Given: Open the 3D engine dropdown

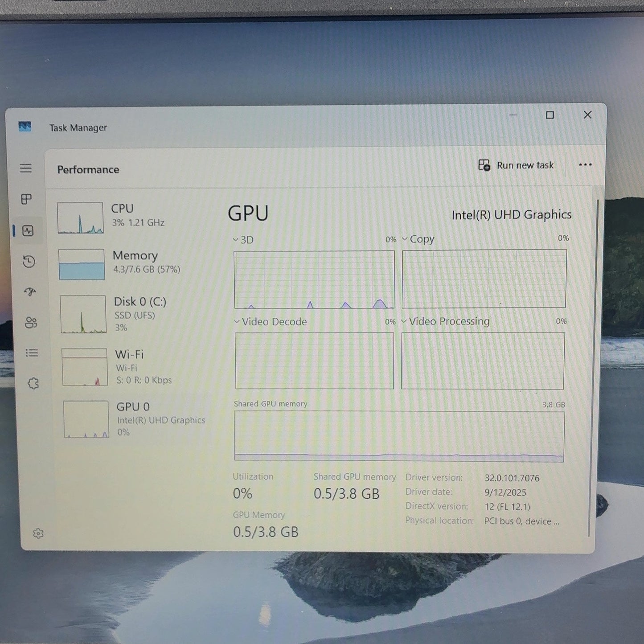Looking at the screenshot, I should [243, 240].
